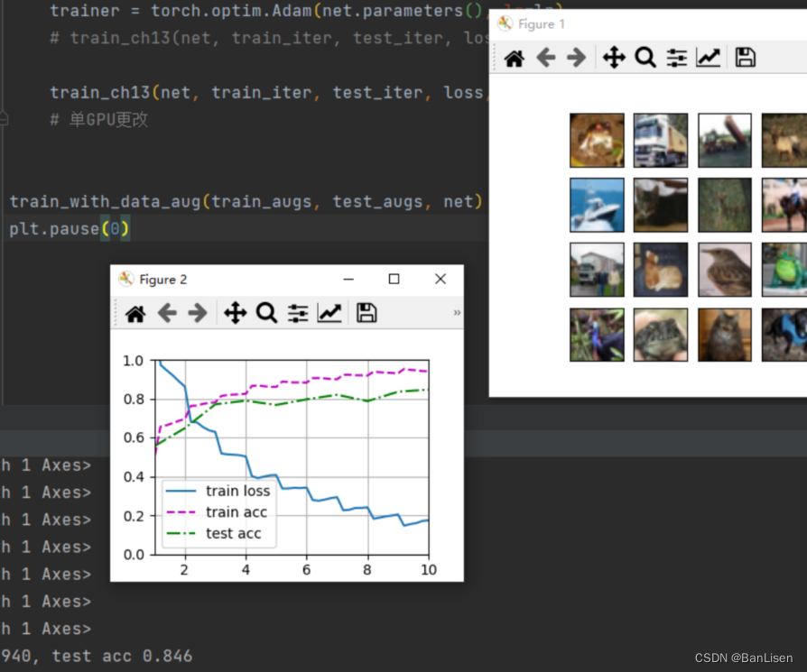Click the Forward navigation arrow in Figure 1
Screen dimensions: 807x672
[x=578, y=56]
